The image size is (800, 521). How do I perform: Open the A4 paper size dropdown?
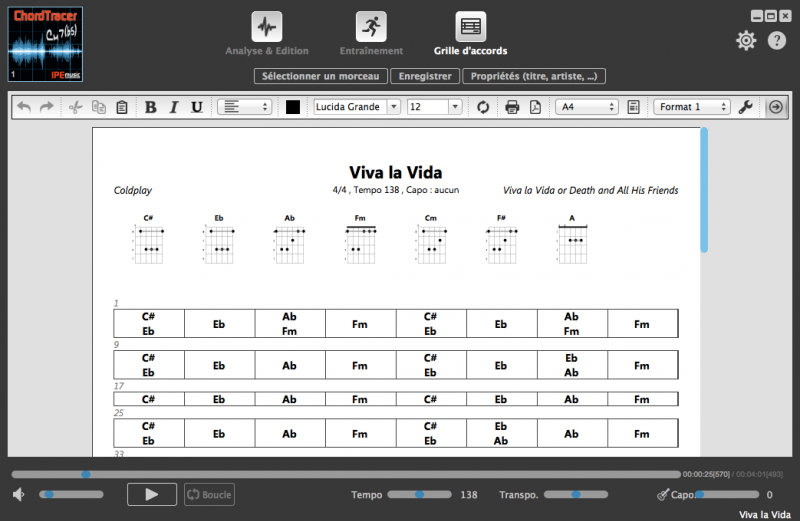(587, 107)
